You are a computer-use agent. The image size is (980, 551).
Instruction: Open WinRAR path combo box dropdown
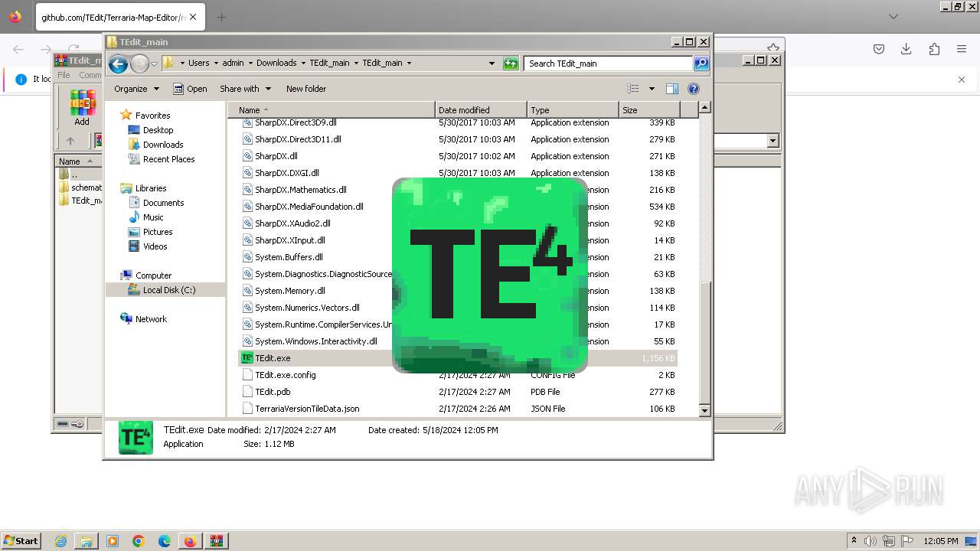(773, 141)
